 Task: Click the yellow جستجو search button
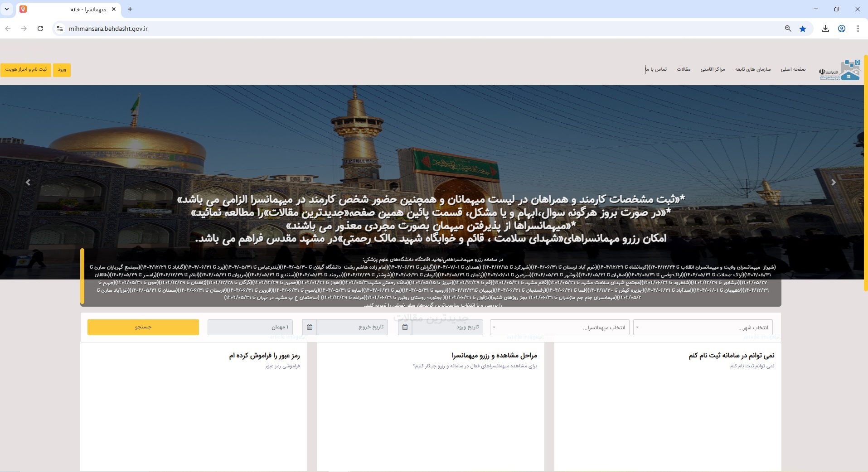tap(143, 327)
